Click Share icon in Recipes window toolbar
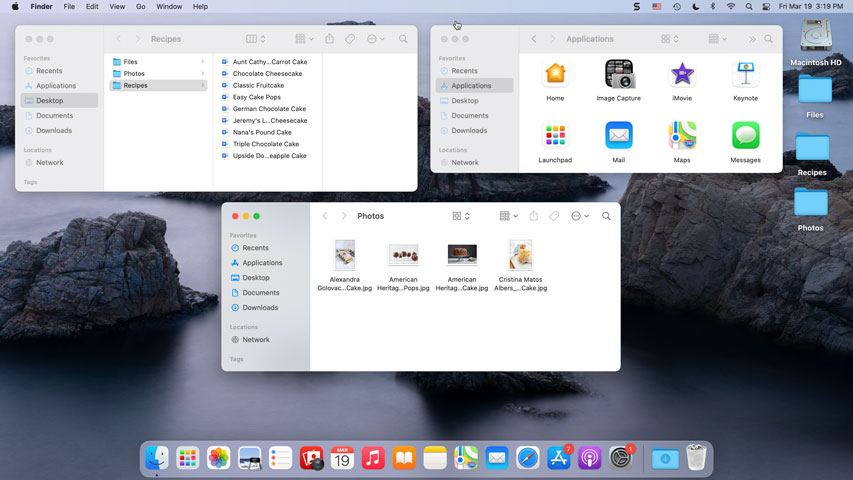Viewport: 853px width, 480px height. click(x=329, y=39)
